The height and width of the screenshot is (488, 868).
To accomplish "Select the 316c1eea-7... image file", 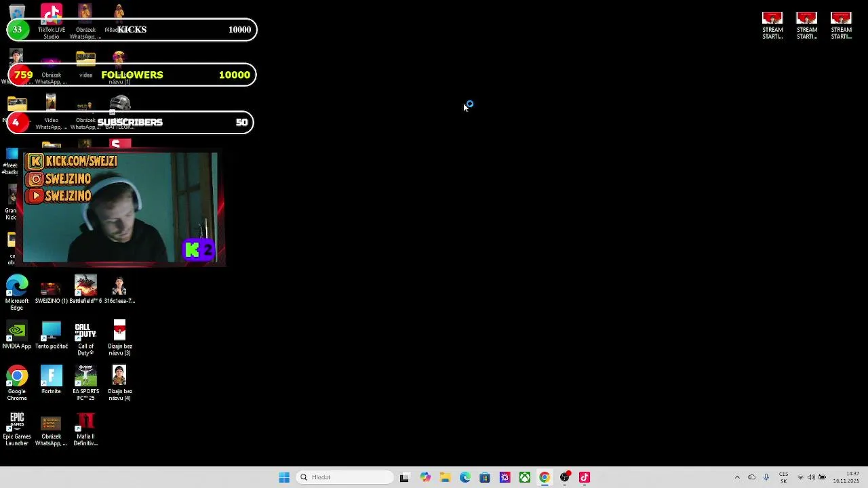I will (x=119, y=289).
